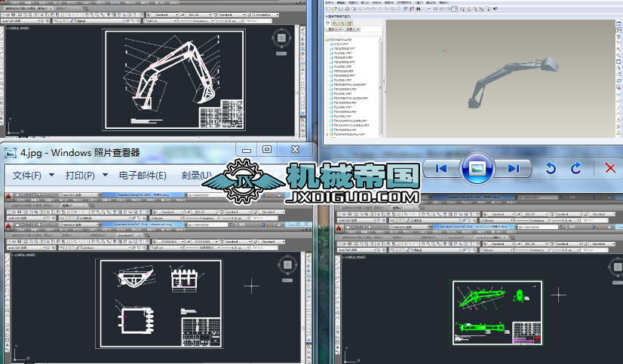Click the topmost icon in Pro/E right toolbar

(x=618, y=24)
